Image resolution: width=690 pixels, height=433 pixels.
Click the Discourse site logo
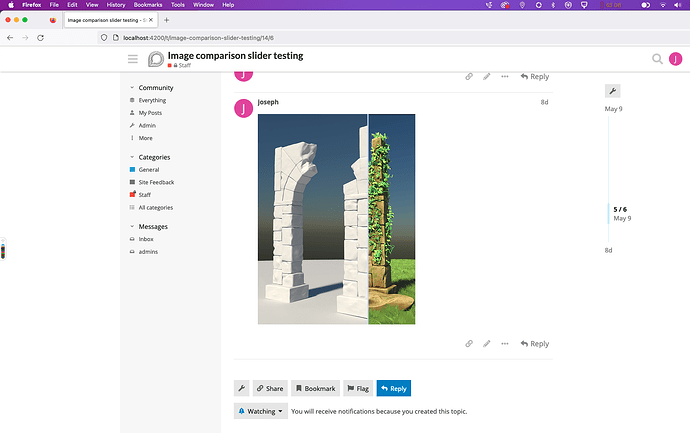(155, 59)
